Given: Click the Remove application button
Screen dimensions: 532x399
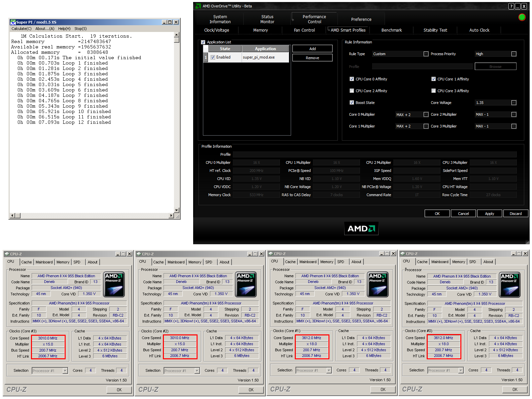Looking at the screenshot, I should (312, 58).
